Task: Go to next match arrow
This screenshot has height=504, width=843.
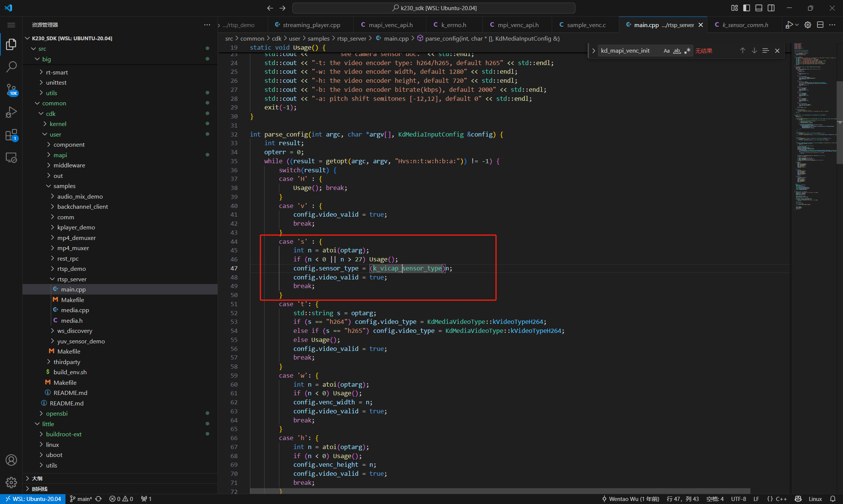Action: pyautogui.click(x=754, y=51)
